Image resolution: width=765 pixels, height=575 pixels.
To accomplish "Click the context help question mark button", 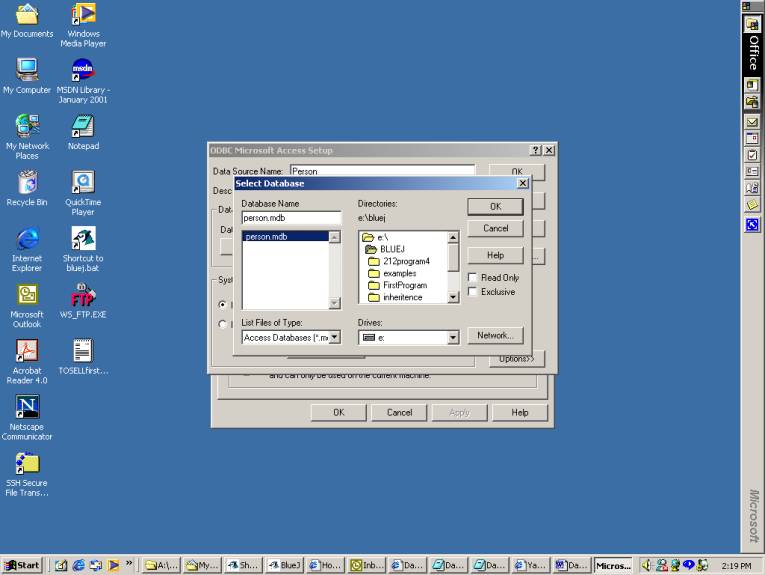I will (x=536, y=150).
